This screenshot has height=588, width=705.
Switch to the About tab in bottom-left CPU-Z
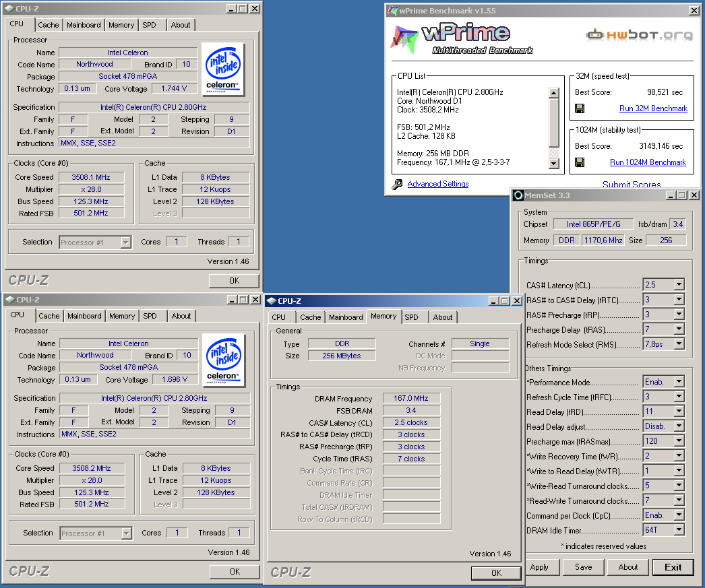click(181, 317)
